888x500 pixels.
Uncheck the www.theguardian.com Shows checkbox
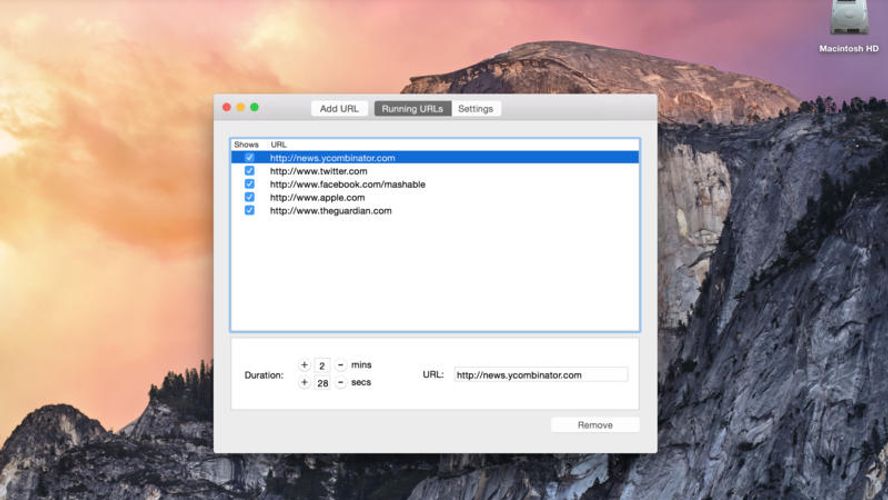pos(249,210)
